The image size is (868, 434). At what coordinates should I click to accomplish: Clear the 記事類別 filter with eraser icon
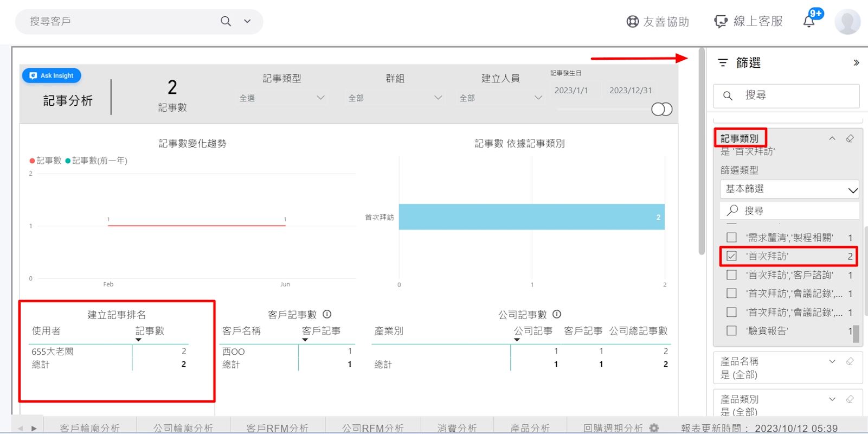(850, 138)
